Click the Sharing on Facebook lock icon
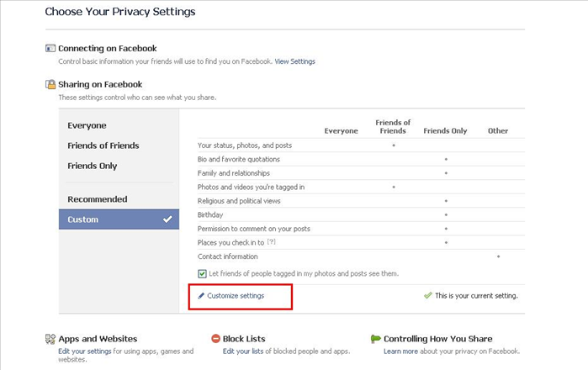This screenshot has height=370, width=588. [50, 84]
